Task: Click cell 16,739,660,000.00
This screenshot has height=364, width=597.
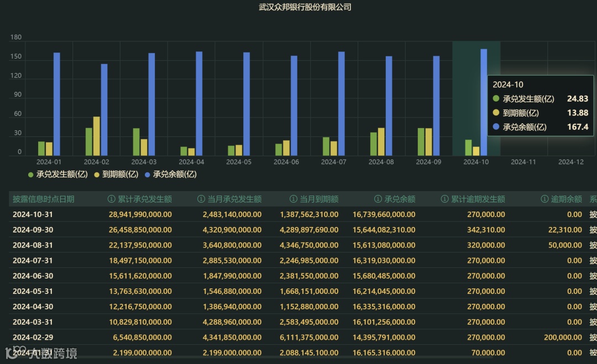Action: click(384, 214)
